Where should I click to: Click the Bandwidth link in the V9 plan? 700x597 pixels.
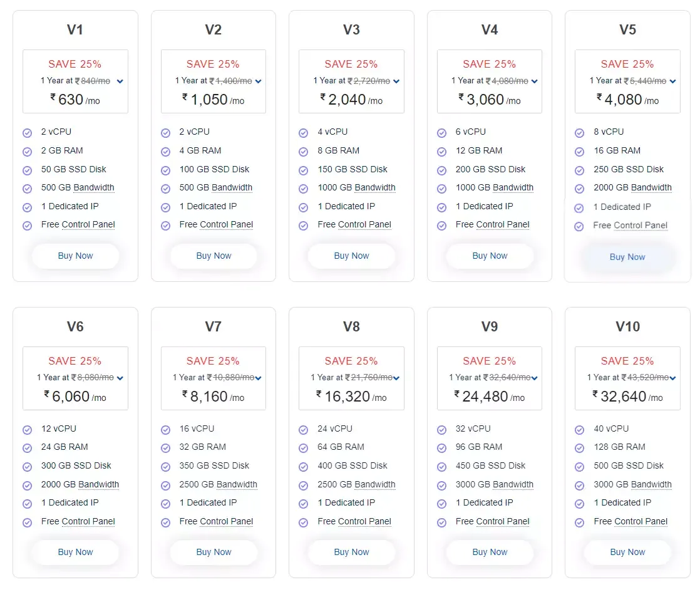[x=508, y=484]
